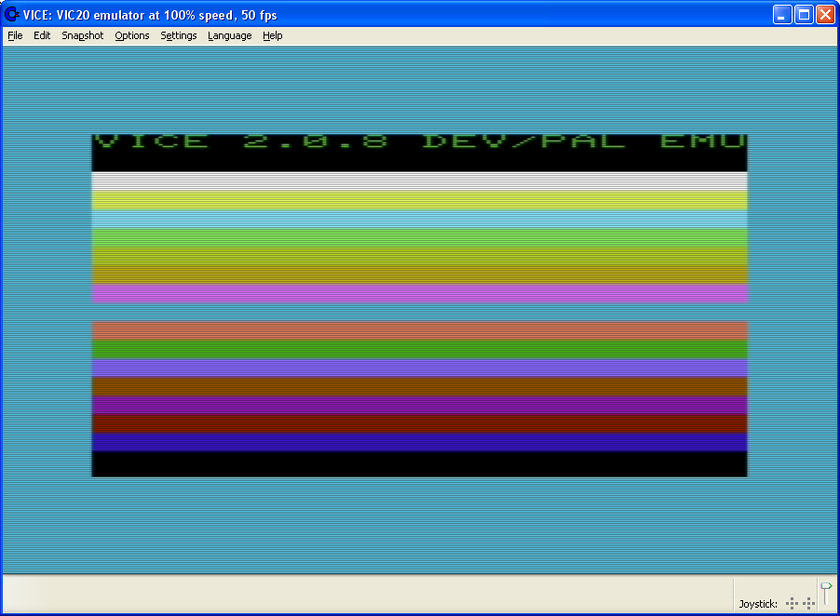Click the first joystick indicator icon
The height and width of the screenshot is (616, 840).
point(792,604)
